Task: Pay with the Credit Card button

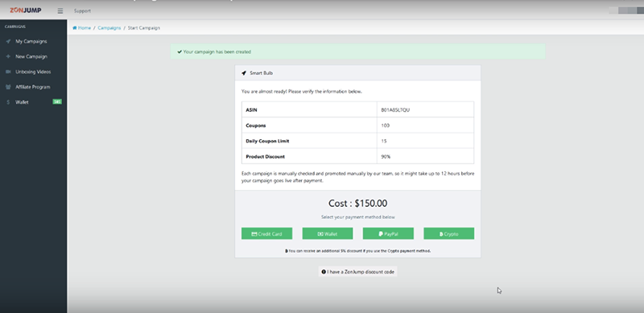Action: click(267, 233)
